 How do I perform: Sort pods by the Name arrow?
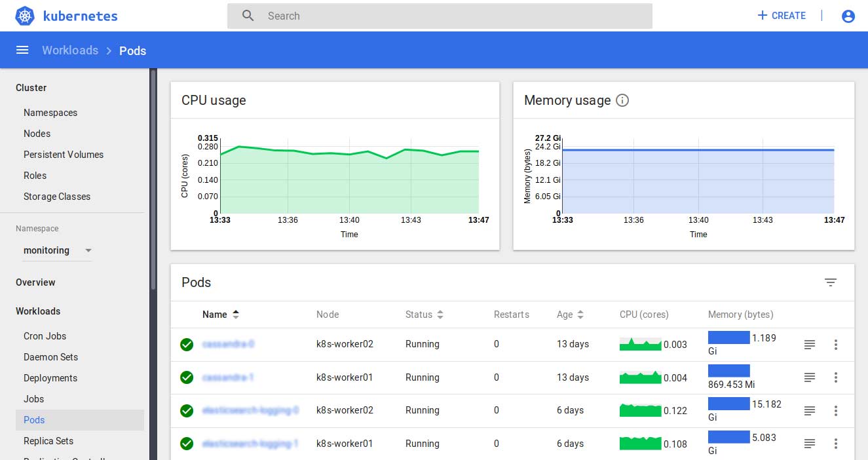(x=236, y=315)
